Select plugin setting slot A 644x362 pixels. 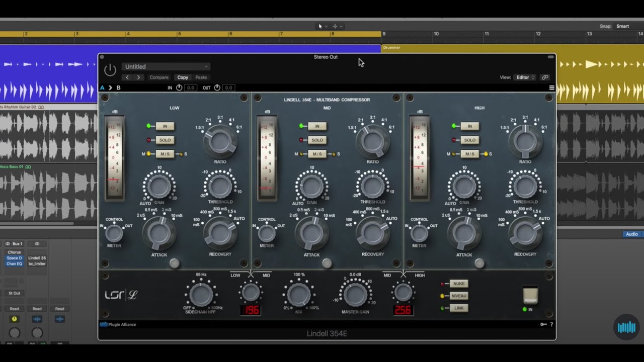point(103,88)
